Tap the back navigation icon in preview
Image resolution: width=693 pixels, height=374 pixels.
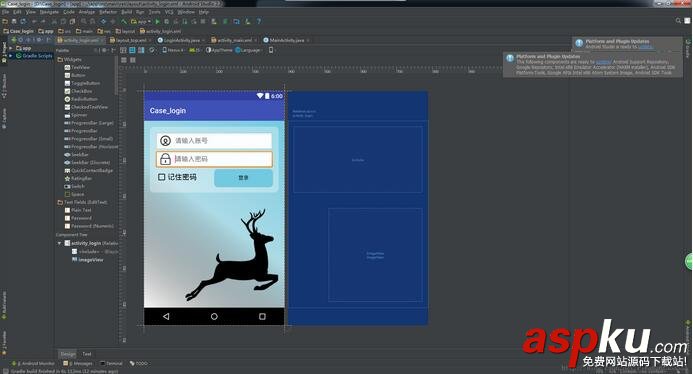coord(166,317)
